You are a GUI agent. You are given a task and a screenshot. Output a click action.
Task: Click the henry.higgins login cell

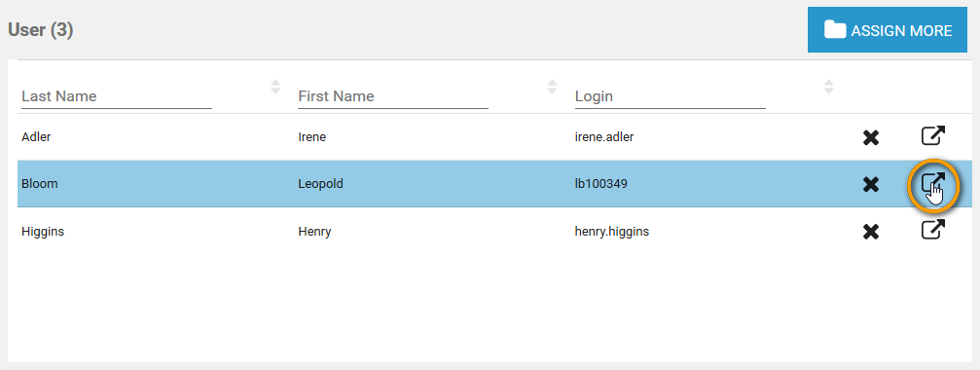tap(612, 232)
